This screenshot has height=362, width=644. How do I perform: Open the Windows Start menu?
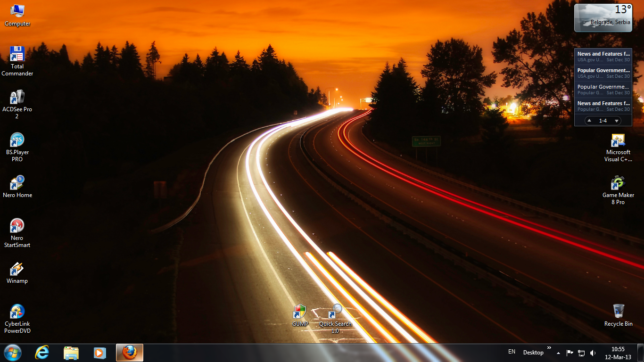[13, 353]
